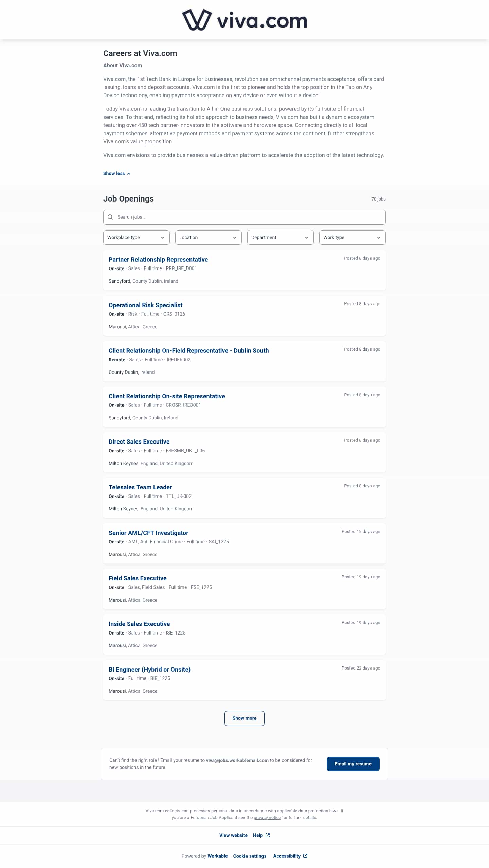Open the Location filter dropdown
Image resolution: width=489 pixels, height=868 pixels.
pyautogui.click(x=208, y=237)
